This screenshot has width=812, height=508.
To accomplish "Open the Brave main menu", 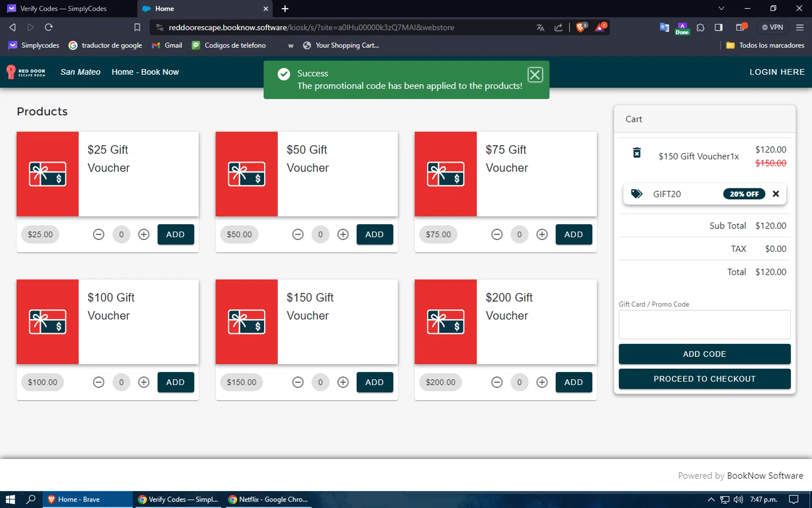I will (x=800, y=28).
